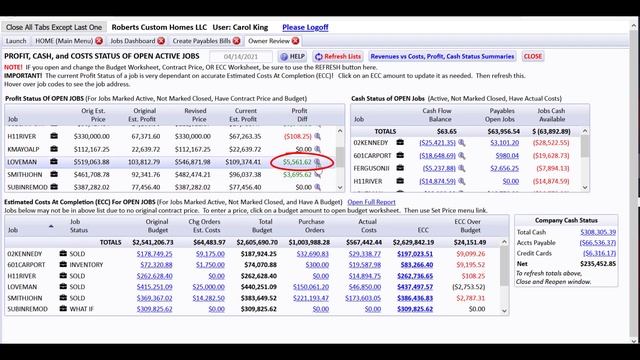Click magnifier beside KMAYOALP profit diff $0.00

(317, 149)
